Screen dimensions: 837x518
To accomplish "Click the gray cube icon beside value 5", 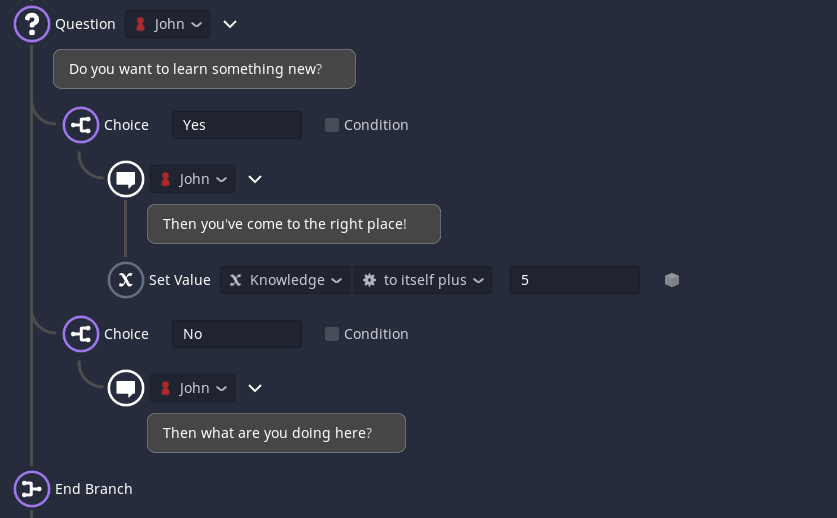I will (672, 280).
